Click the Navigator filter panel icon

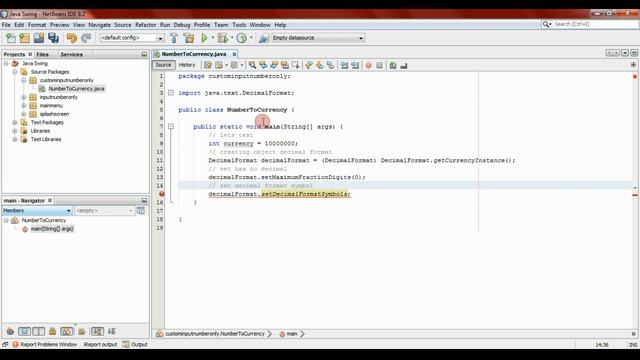[140, 211]
